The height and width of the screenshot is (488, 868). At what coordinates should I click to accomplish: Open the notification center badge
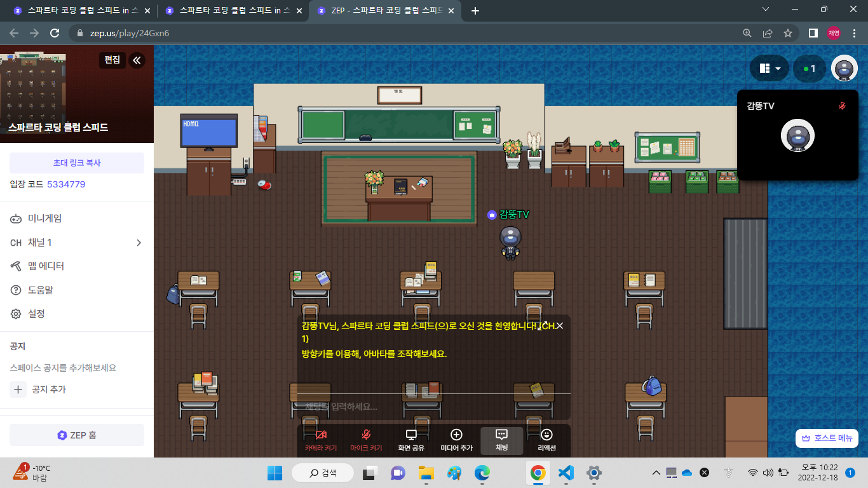coord(850,473)
